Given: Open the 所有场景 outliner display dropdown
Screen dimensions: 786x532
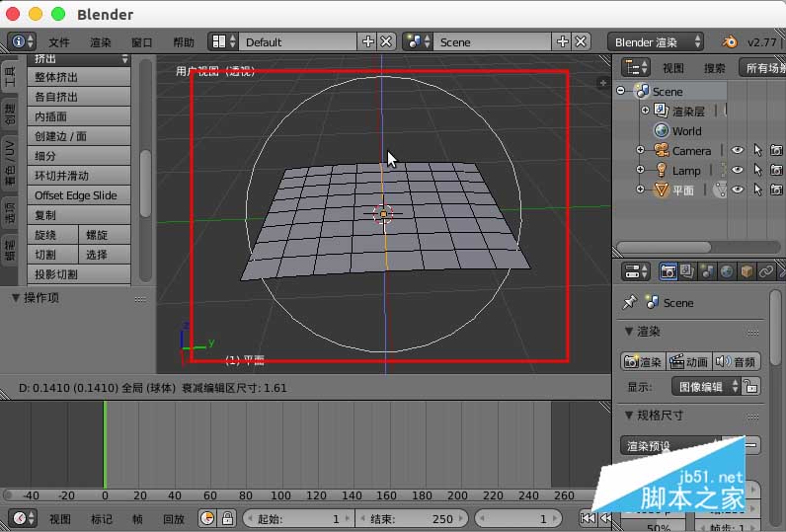Looking at the screenshot, I should 762,68.
